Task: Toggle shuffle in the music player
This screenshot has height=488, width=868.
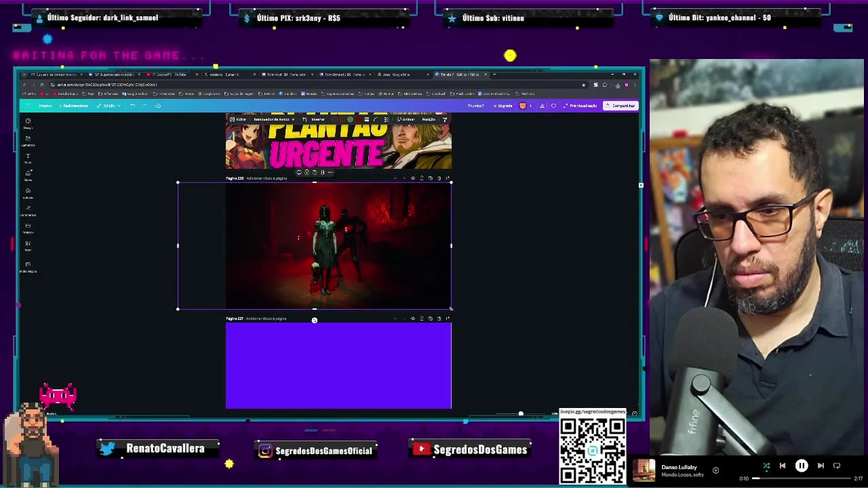Action: (766, 466)
